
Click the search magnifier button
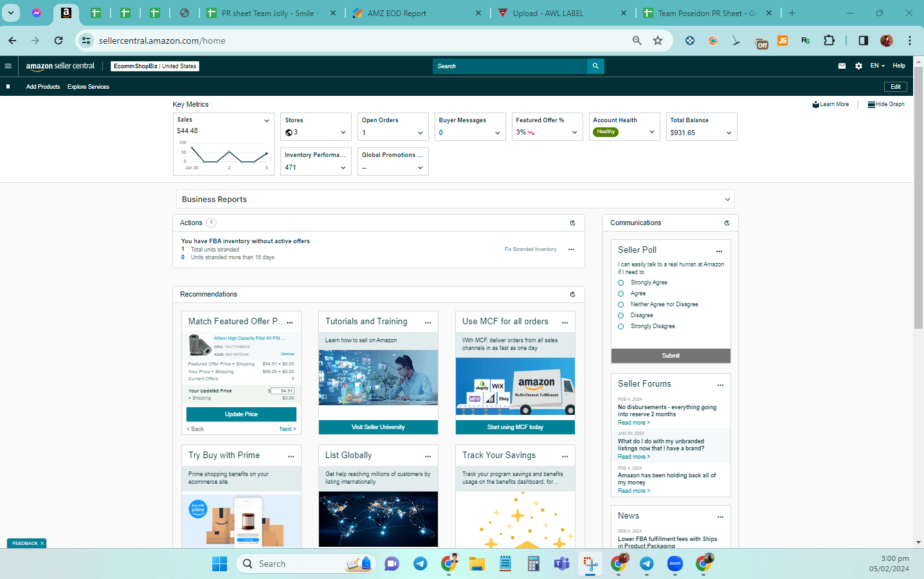(x=595, y=66)
